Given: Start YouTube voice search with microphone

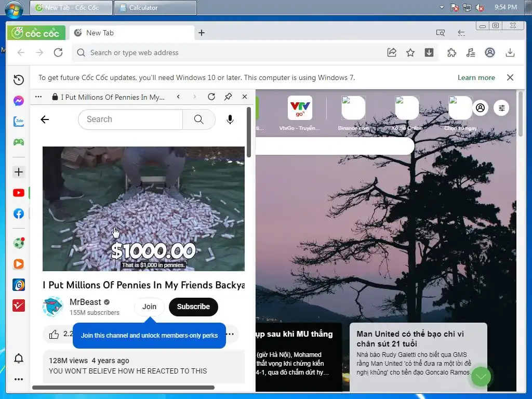Looking at the screenshot, I should coord(230,119).
